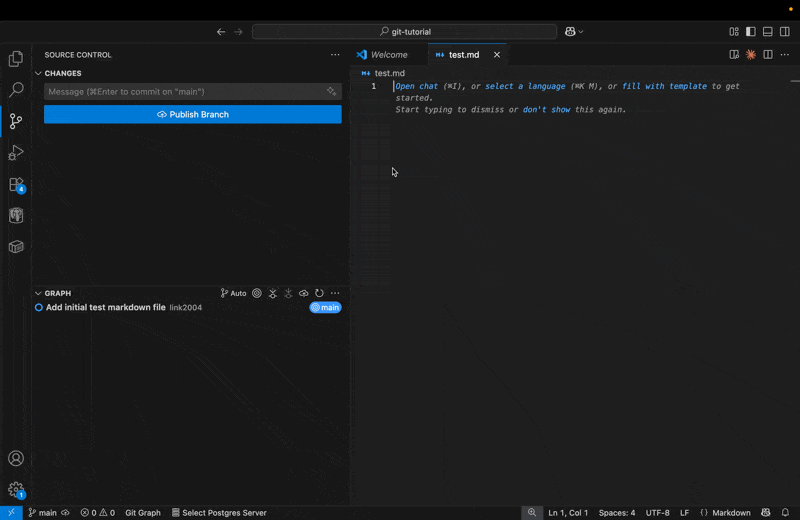Select commit Add initial test markdown file
The image size is (800, 520).
pos(106,307)
